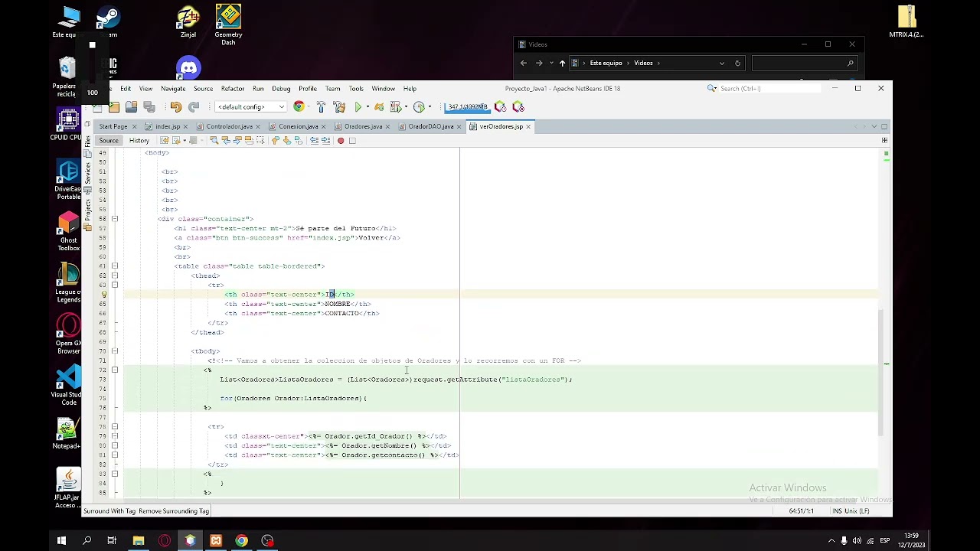Screen dimensions: 980x551
Task: Click the Run Project green play icon
Action: point(358,107)
